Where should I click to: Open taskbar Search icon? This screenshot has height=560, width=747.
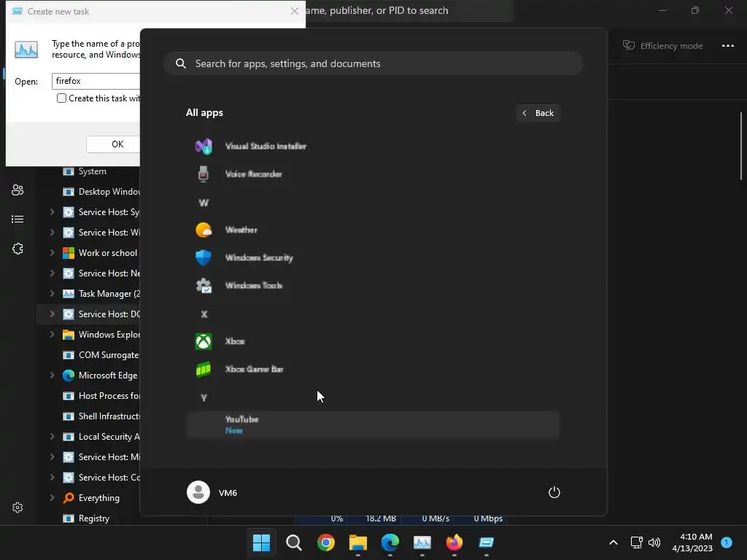[x=294, y=542]
